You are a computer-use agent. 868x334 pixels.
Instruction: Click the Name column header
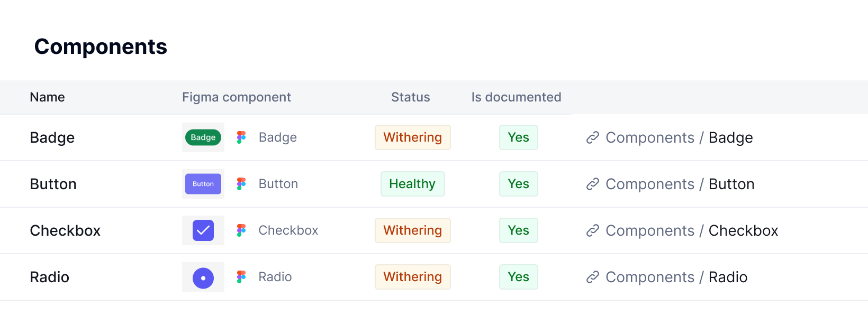pyautogui.click(x=47, y=97)
